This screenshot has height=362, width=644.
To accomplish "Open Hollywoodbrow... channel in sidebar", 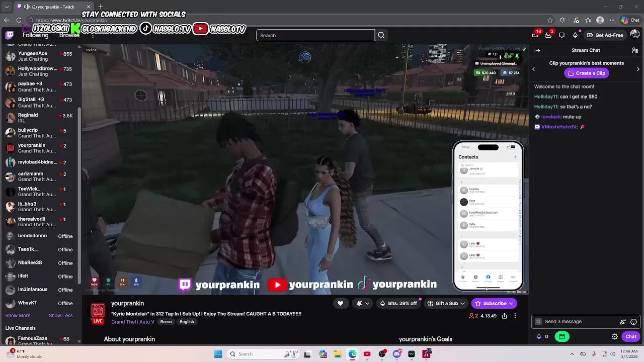I will tap(40, 71).
